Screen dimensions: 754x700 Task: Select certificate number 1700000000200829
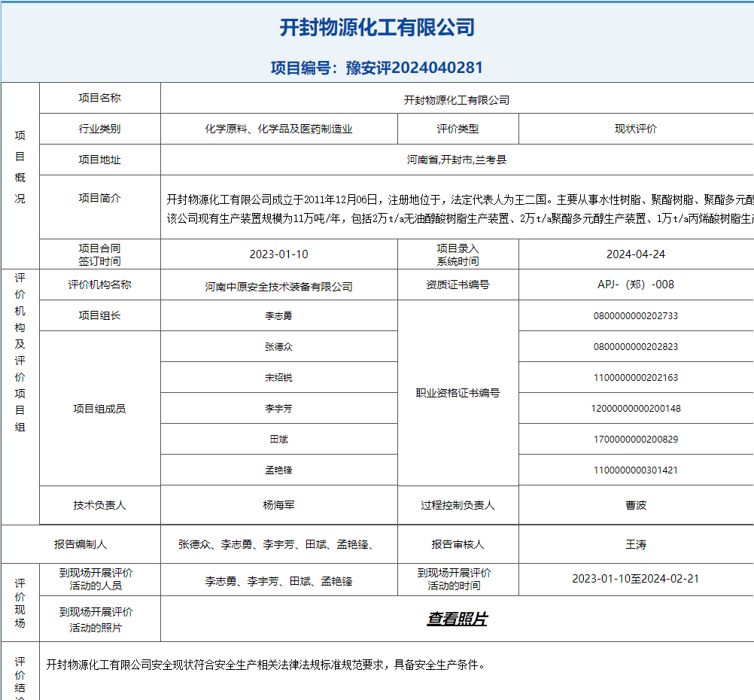[x=636, y=440]
